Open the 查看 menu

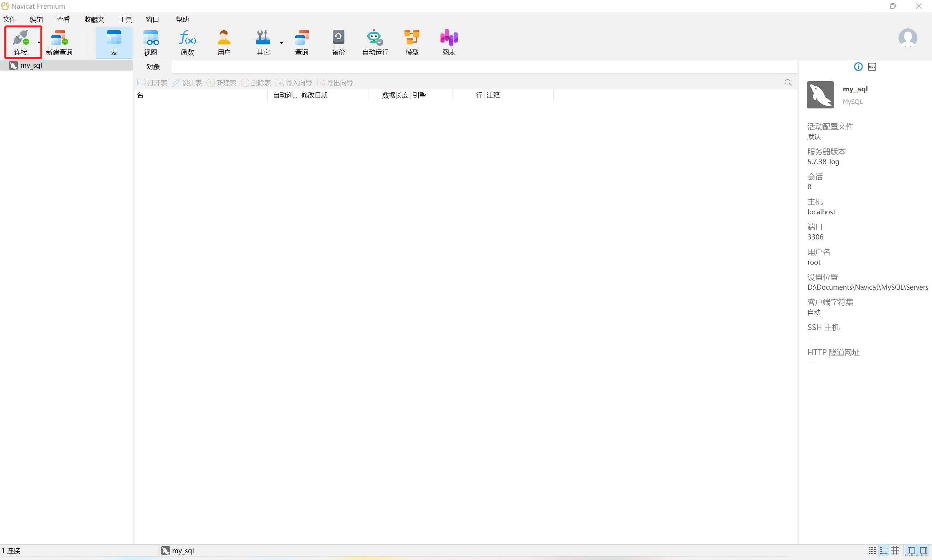(x=63, y=19)
